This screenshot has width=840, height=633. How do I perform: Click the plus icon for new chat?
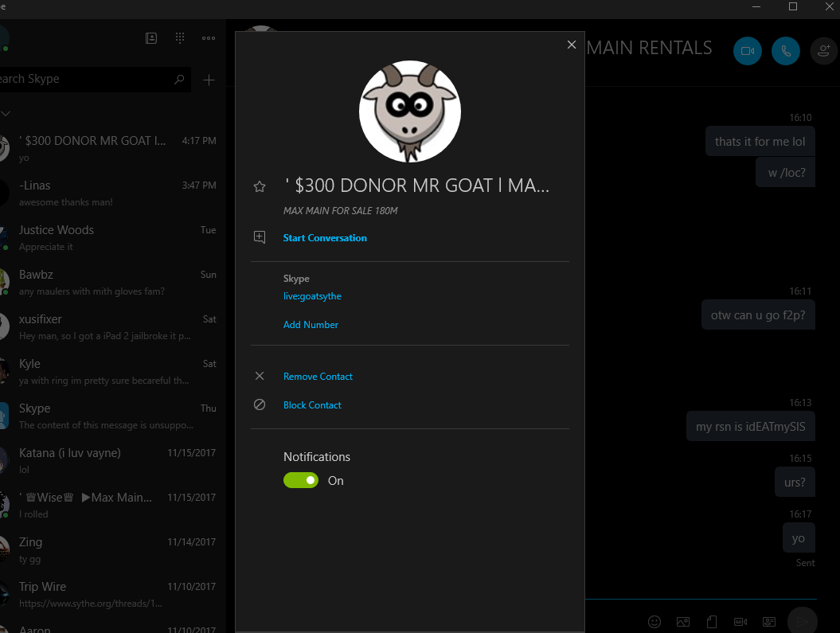209,80
